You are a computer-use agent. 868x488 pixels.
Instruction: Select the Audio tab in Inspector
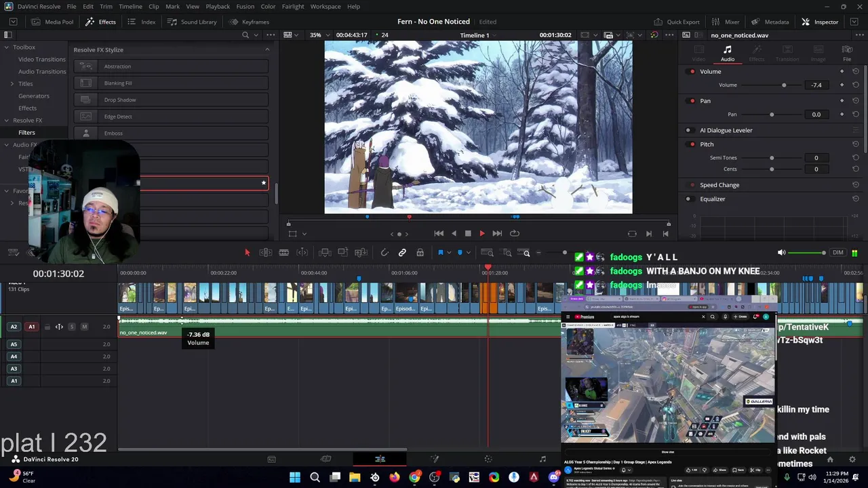(x=727, y=54)
